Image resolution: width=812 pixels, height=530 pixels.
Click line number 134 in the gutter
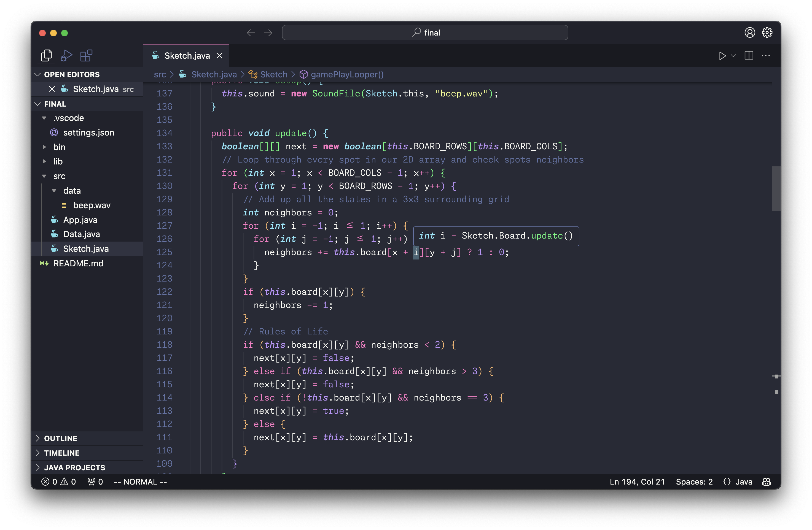click(x=164, y=133)
